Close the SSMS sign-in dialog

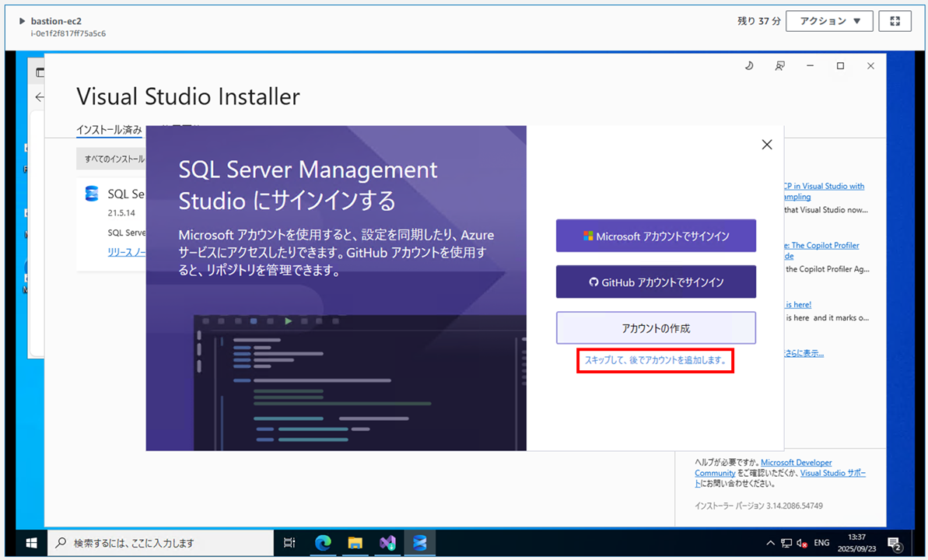[767, 145]
